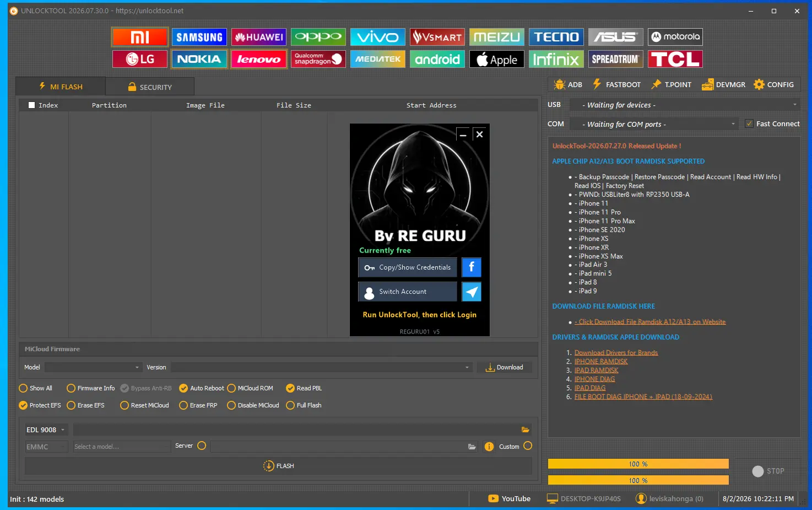Select the Erase EFS option
Screen dimensions: 812x510
85,405
